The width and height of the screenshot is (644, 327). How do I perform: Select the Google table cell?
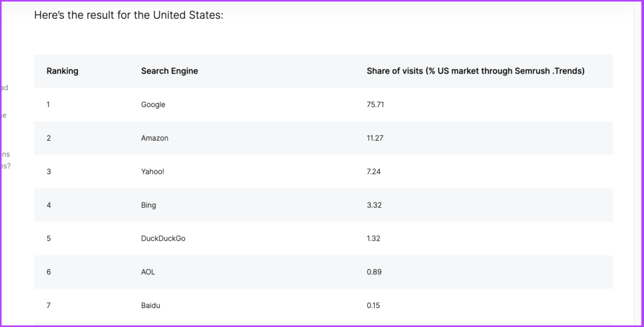pyautogui.click(x=153, y=105)
